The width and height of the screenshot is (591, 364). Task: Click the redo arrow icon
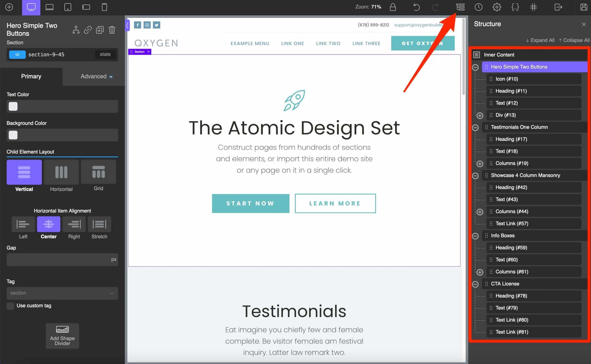coord(435,7)
